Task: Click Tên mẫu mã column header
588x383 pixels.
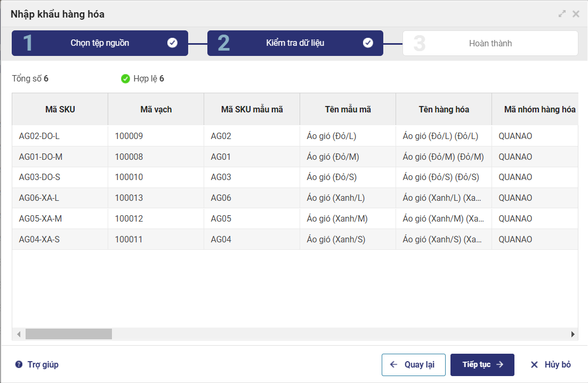Action: (348, 109)
